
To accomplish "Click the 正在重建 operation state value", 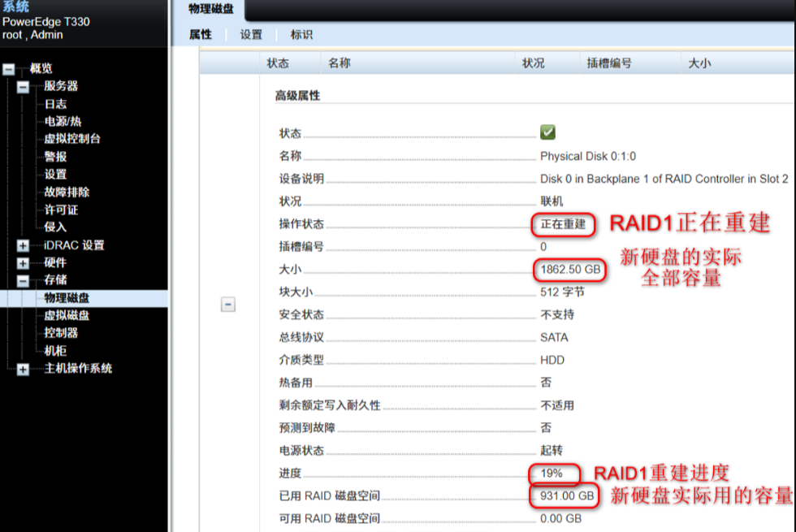I will tap(563, 224).
